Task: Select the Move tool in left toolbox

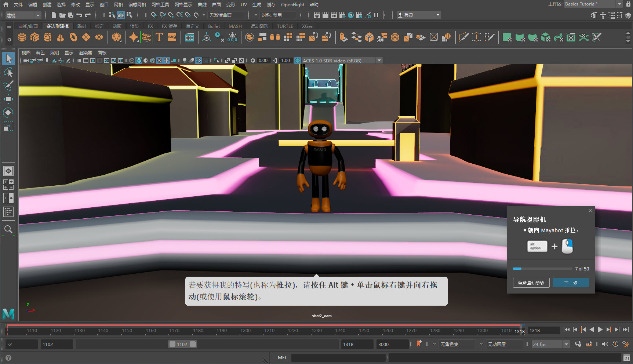Action: [8, 99]
